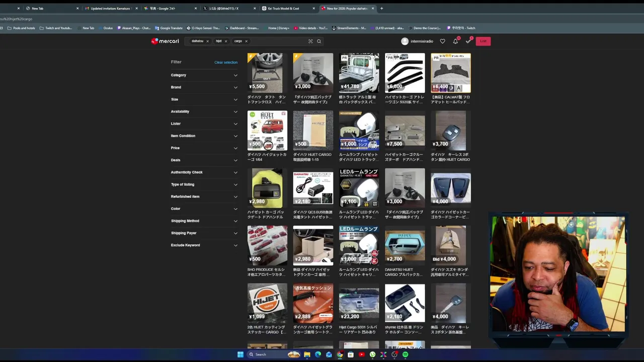
Task: Expand the Exclude Keyword filter
Action: coord(204,245)
